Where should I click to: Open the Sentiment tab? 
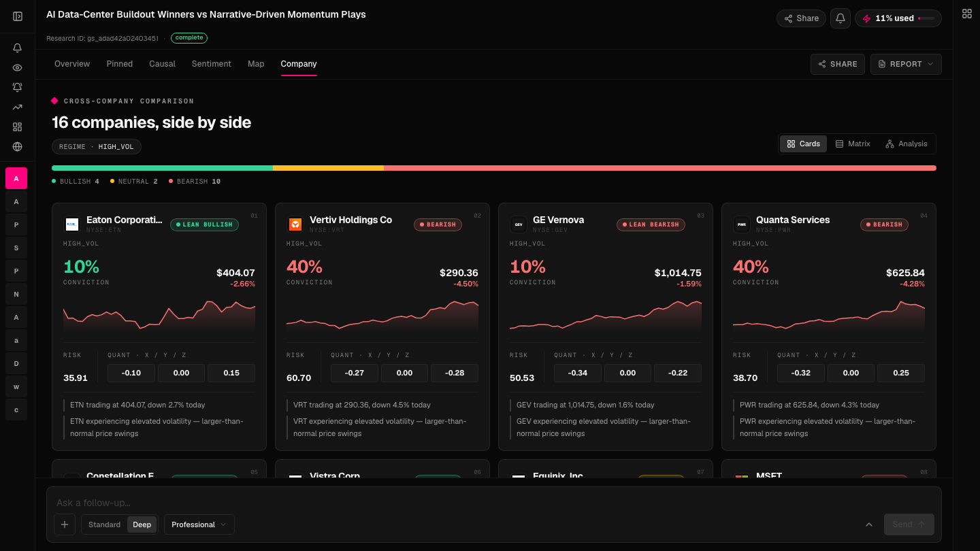(212, 64)
